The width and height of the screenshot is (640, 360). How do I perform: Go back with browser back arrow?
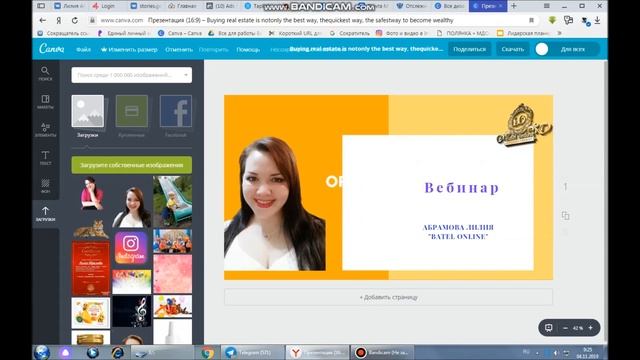[43, 20]
